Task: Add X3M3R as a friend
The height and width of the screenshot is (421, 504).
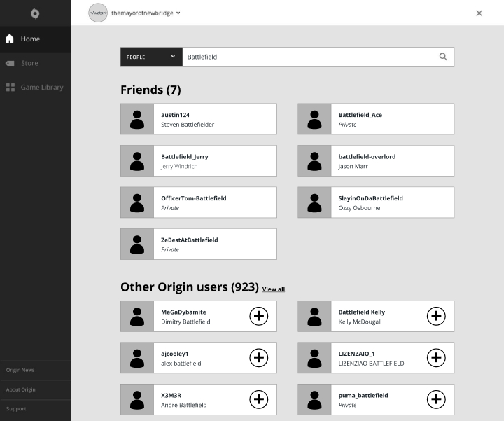Action: pyautogui.click(x=259, y=399)
